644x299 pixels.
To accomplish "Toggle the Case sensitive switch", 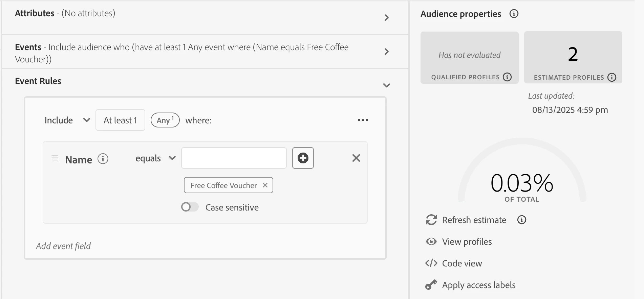I will tap(190, 207).
